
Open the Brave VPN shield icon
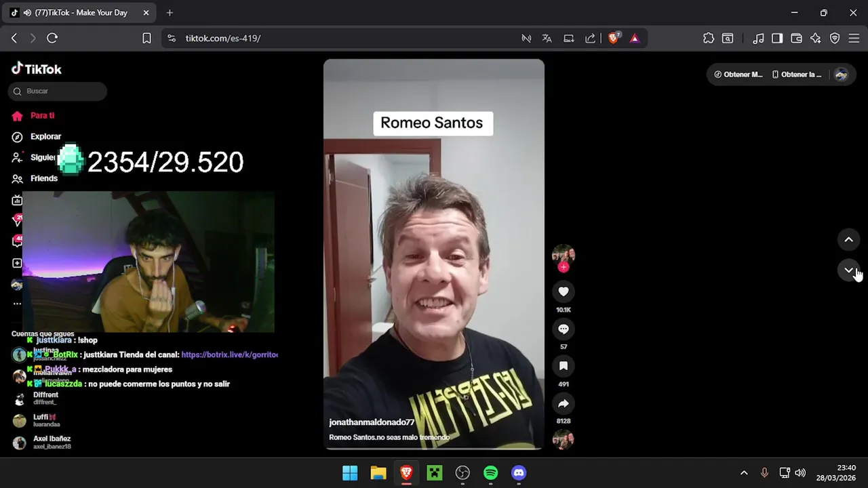tap(835, 38)
